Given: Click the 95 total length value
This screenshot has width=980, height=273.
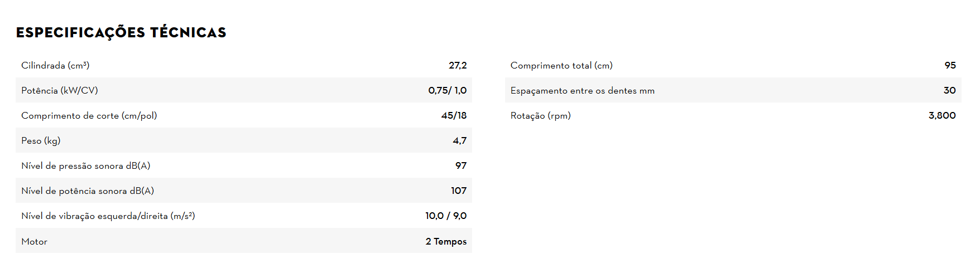Looking at the screenshot, I should (x=950, y=65).
